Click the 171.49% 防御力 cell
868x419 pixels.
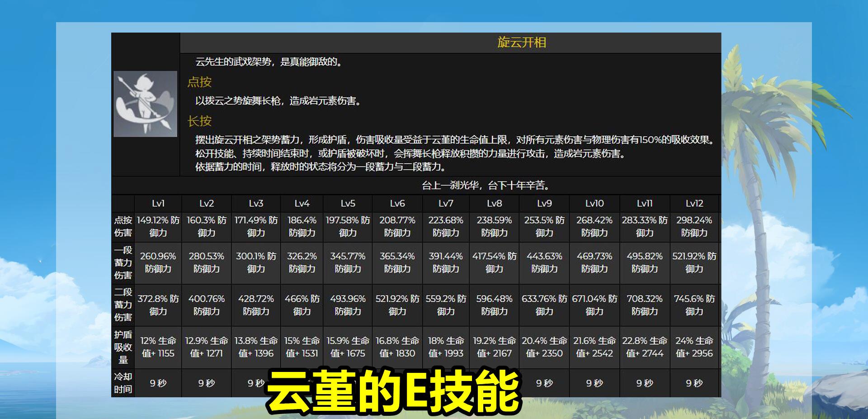click(256, 227)
